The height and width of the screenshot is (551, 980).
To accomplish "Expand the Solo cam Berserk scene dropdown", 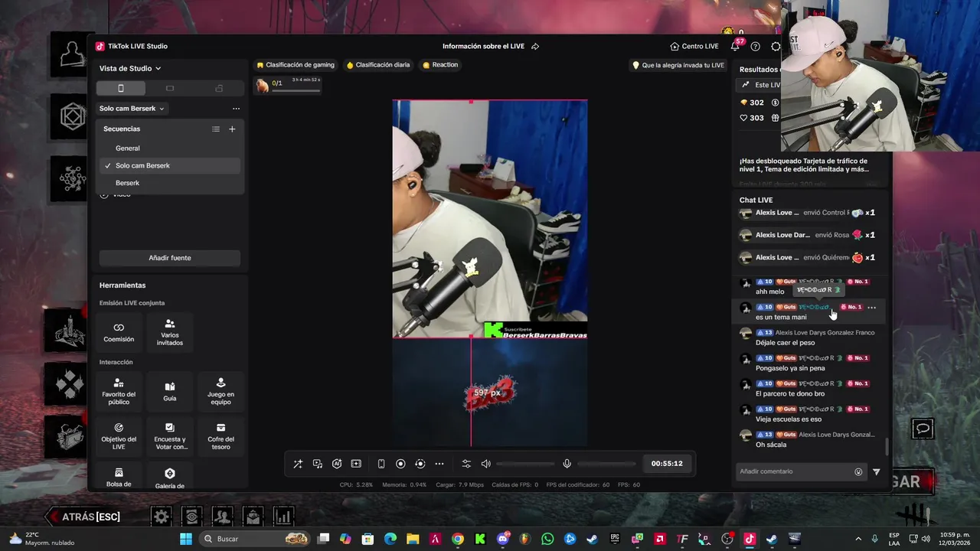I will point(132,109).
